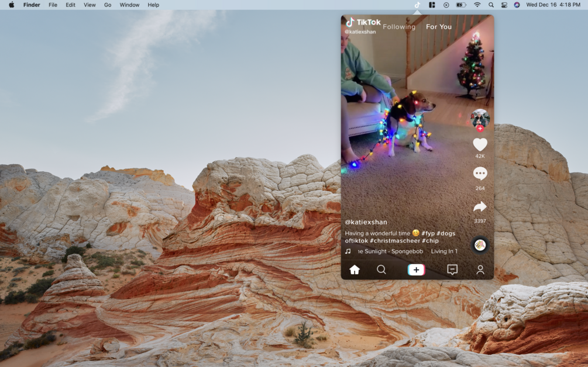Click the music note icon

tap(348, 251)
